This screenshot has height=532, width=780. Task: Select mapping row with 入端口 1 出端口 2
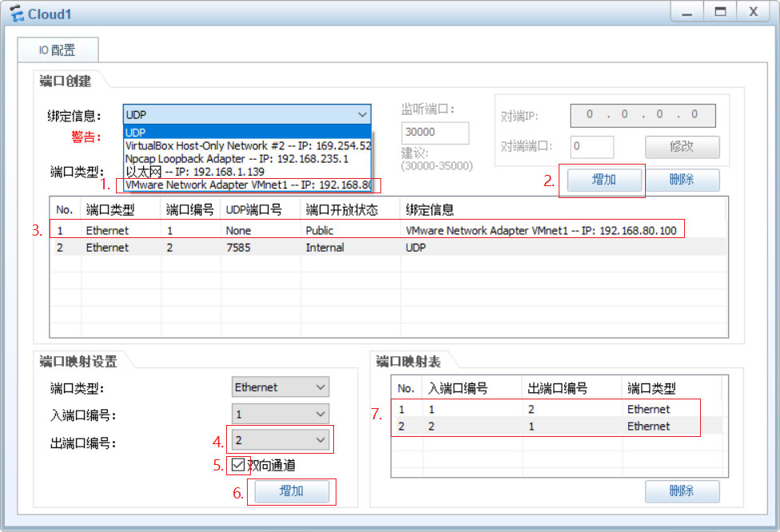point(557,409)
